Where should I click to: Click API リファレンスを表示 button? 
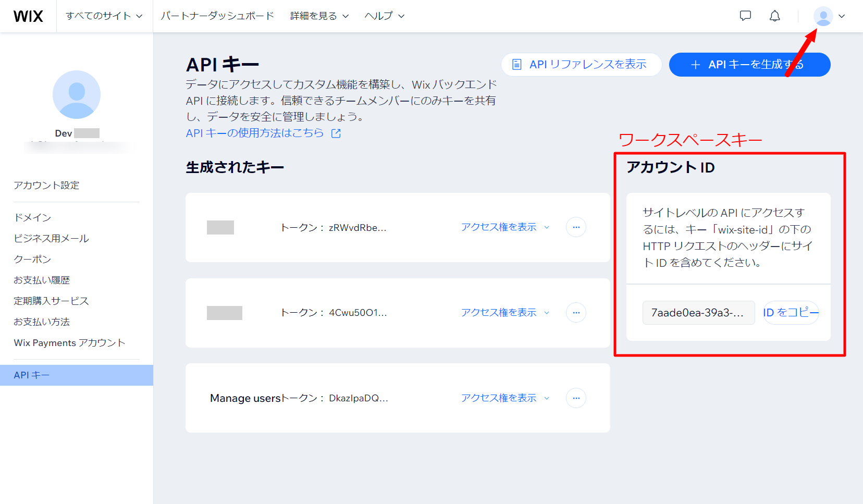click(582, 65)
